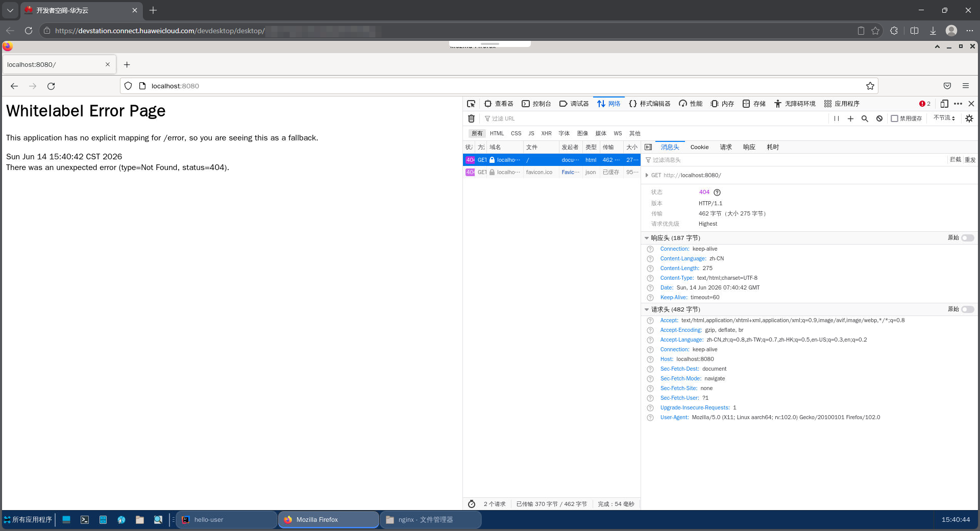This screenshot has height=531, width=980.
Task: Save page to Pocket
Action: coord(947,86)
